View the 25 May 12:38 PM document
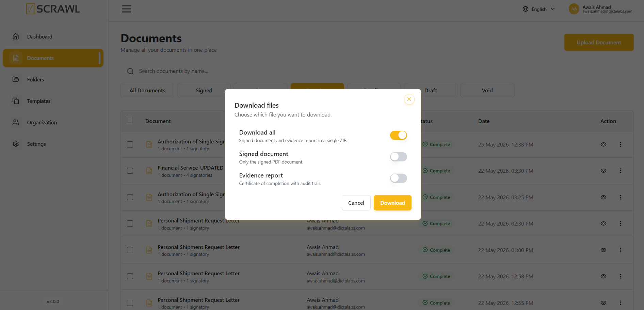 [603, 144]
